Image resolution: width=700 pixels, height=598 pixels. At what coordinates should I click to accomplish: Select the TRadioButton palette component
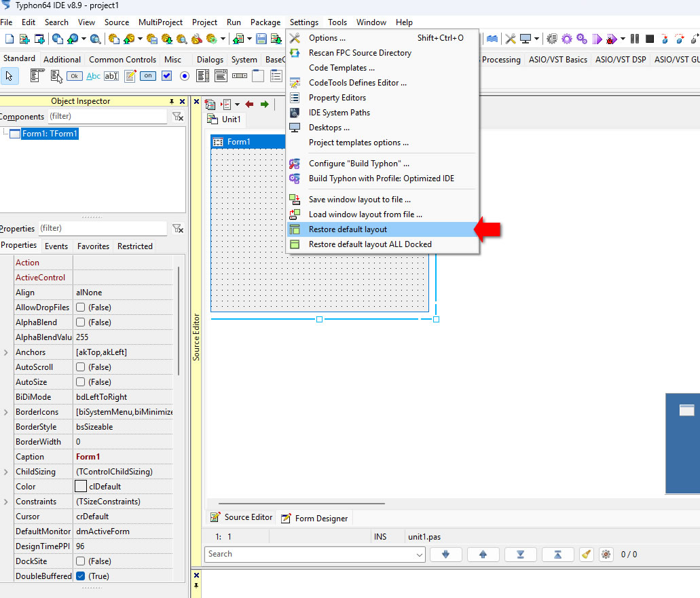click(185, 76)
